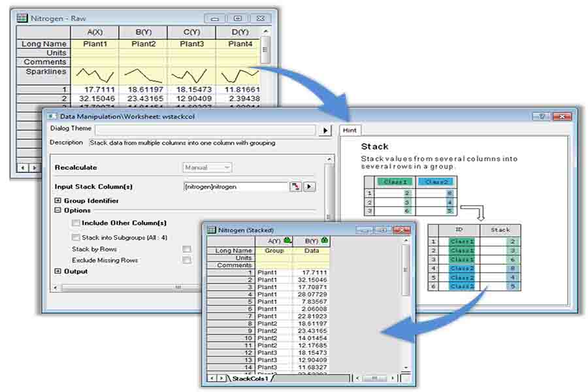Expand the Output section
The image size is (588, 392).
tap(57, 271)
